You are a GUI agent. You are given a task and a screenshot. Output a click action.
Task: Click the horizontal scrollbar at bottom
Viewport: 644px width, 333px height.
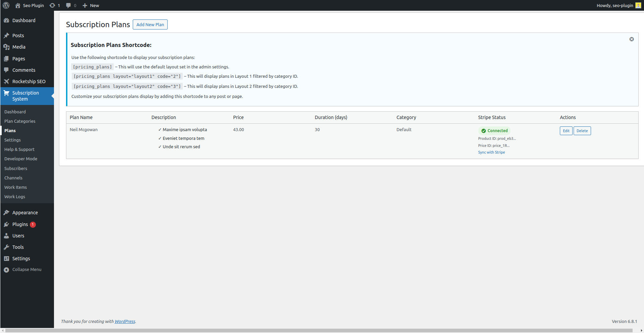point(319,331)
